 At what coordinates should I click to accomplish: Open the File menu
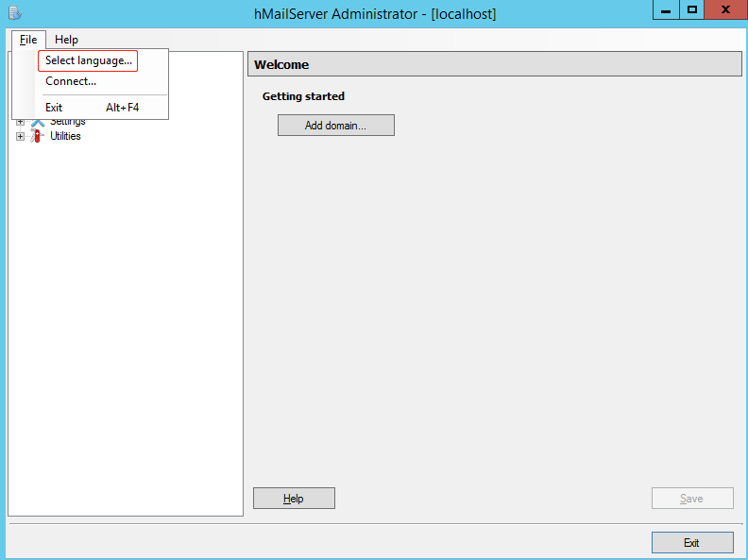(28, 40)
